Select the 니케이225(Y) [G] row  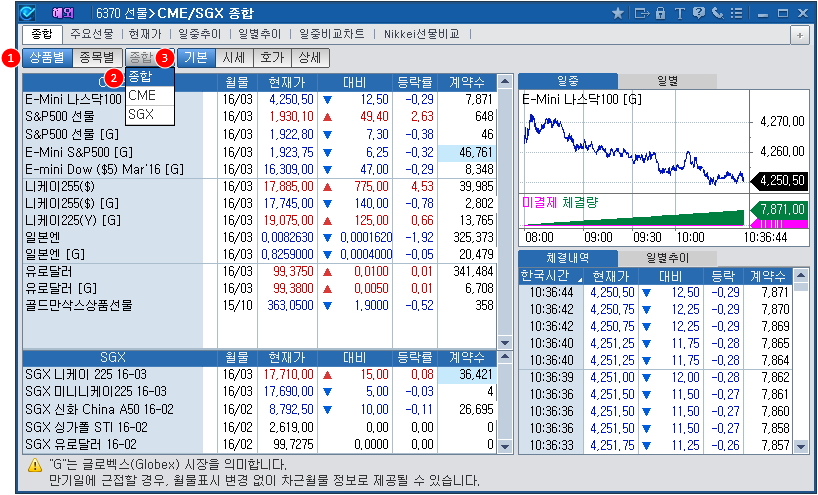point(260,221)
